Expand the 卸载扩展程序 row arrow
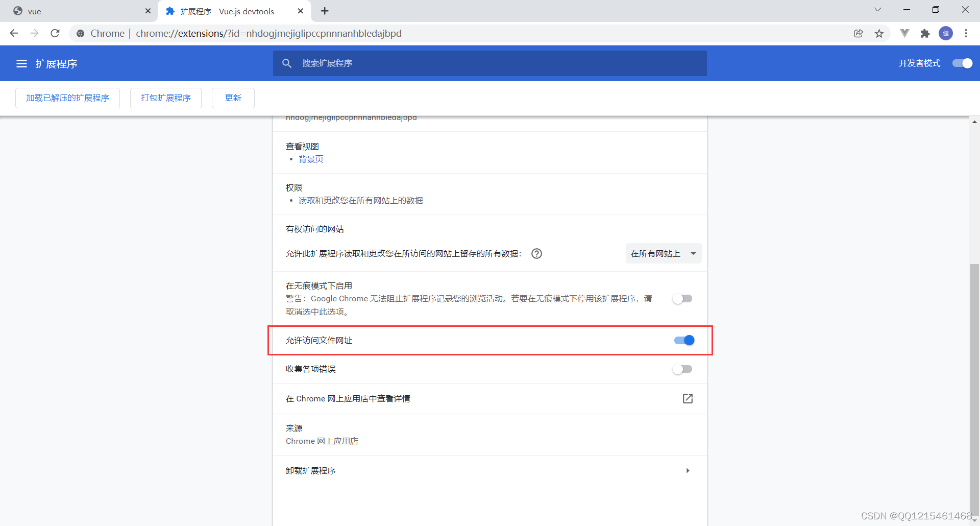 [688, 470]
